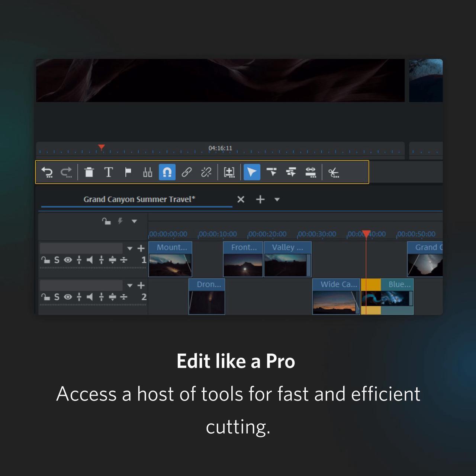Select the Grand clip on track 1

click(425, 259)
